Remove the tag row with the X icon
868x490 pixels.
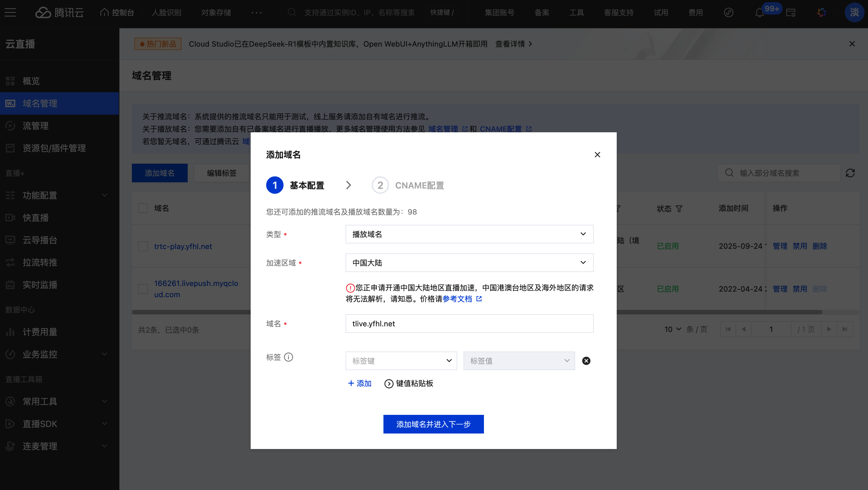[586, 361]
